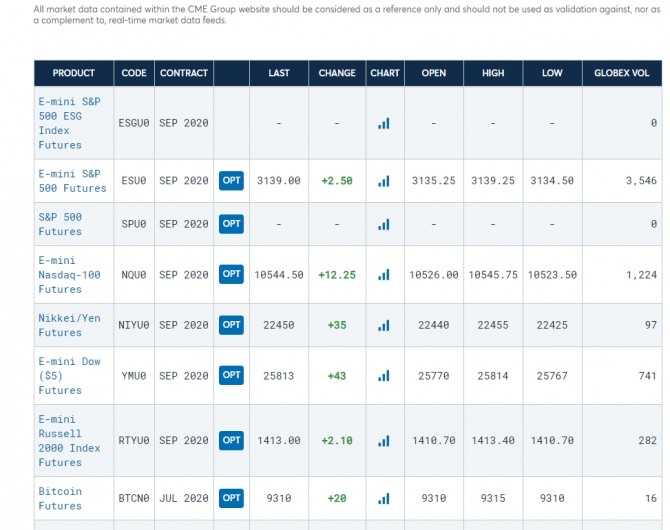Click OPT button for E-mini Nasdaq-100
Image resolution: width=670 pixels, height=530 pixels.
tap(231, 274)
